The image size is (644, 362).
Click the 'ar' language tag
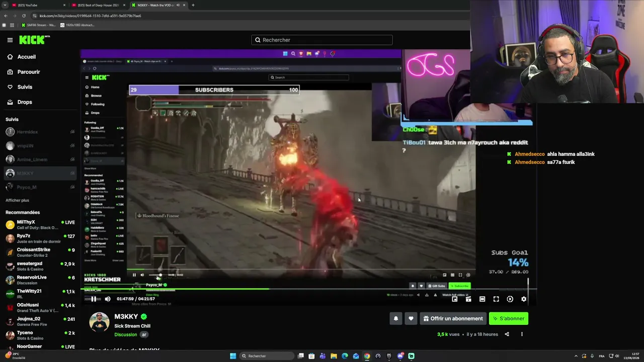pyautogui.click(x=144, y=335)
